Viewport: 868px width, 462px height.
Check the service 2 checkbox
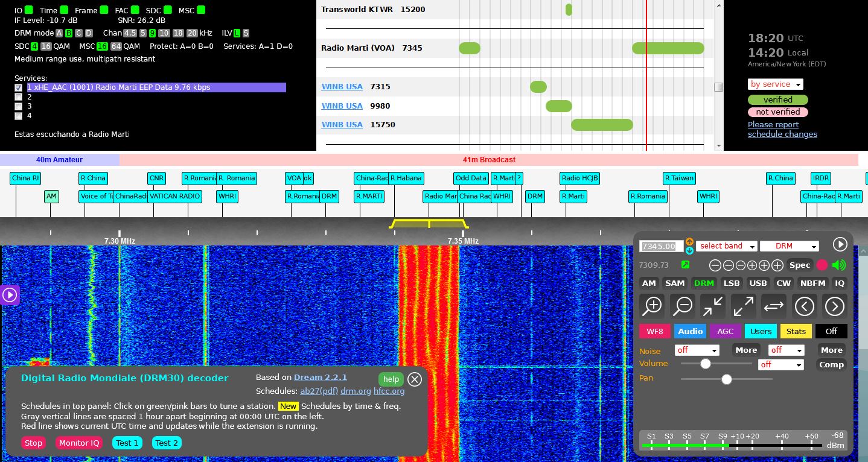tap(19, 97)
